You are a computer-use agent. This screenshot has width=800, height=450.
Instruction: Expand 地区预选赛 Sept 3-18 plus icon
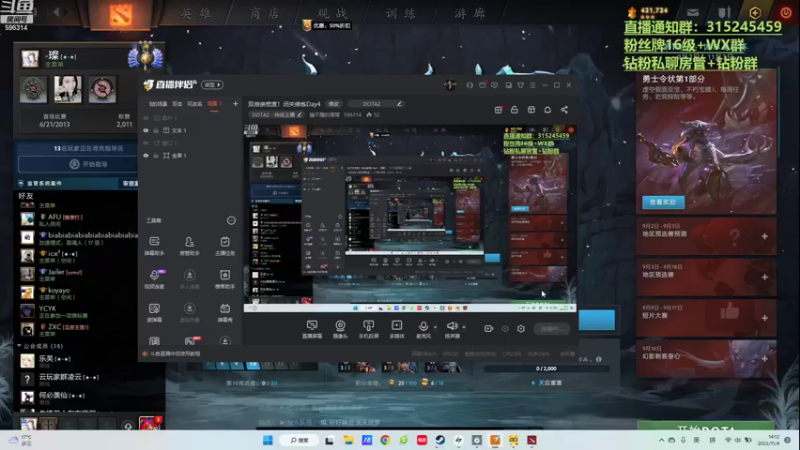coord(764,277)
